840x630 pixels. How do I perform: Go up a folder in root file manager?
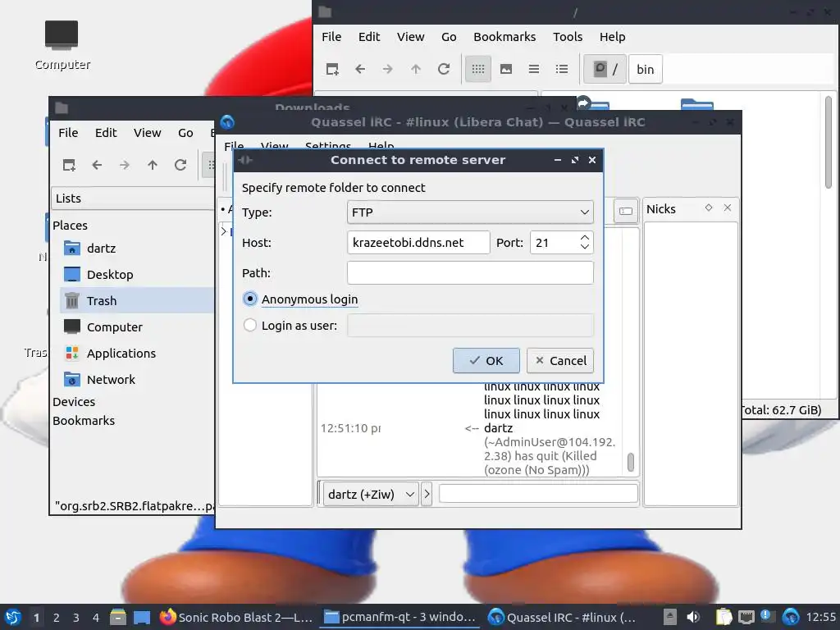(416, 69)
